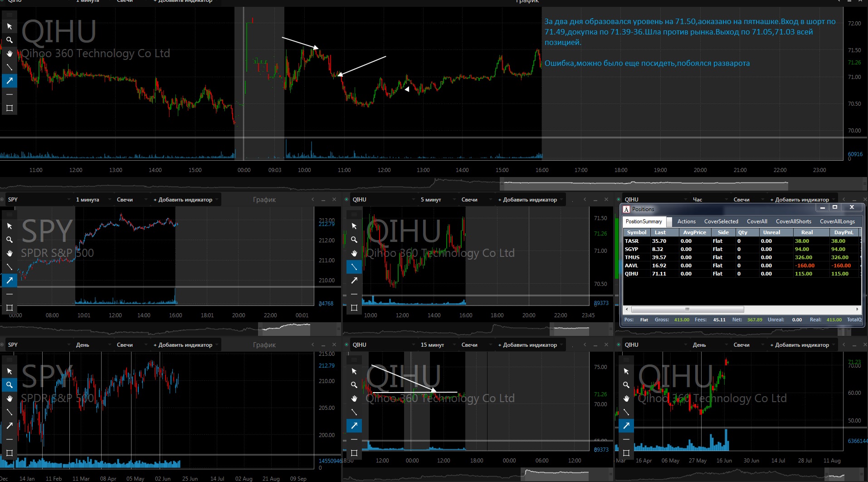868x482 pixels.
Task: Select the AAVL row in the Positions table
Action: tap(741, 266)
